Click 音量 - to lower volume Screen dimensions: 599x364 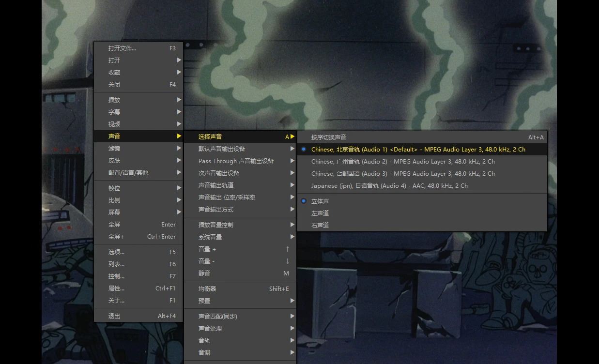tap(240, 261)
